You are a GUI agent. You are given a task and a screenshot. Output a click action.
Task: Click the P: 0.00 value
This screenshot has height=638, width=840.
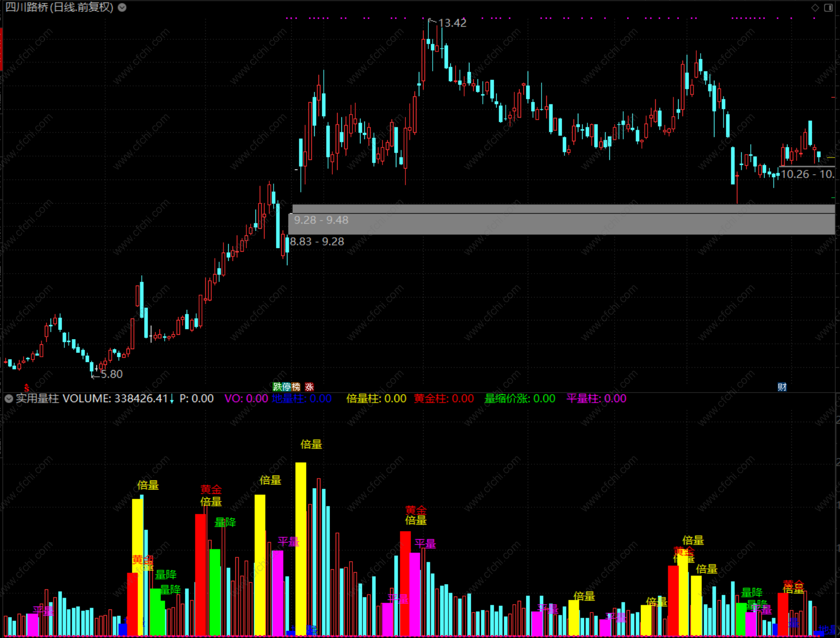coord(196,398)
